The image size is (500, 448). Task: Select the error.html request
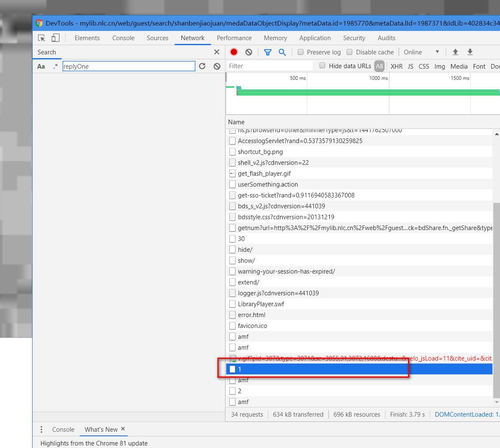click(x=359, y=315)
